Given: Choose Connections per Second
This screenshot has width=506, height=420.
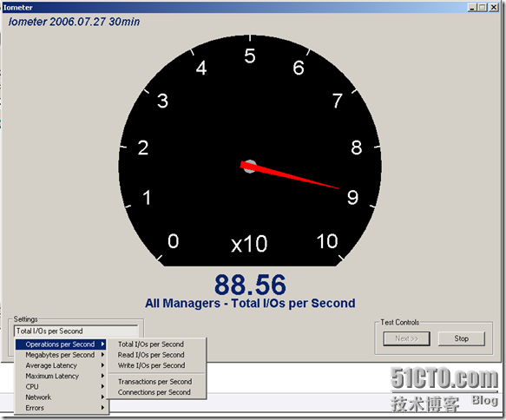Looking at the screenshot, I should (156, 392).
